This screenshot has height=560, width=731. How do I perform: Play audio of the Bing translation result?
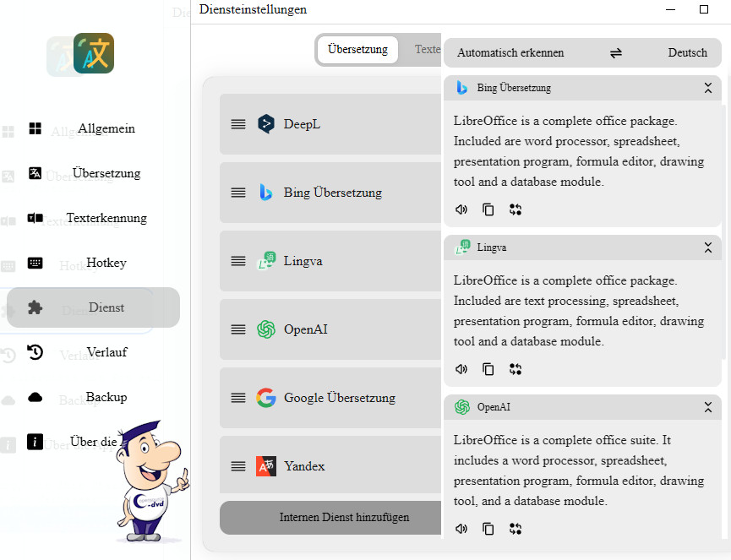461,209
